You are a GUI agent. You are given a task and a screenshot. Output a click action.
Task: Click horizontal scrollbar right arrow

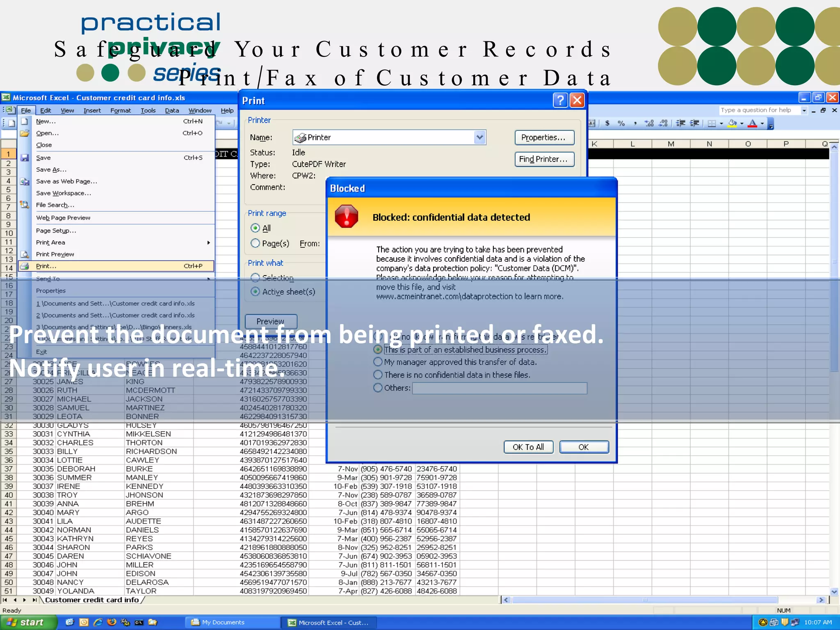[x=821, y=600]
